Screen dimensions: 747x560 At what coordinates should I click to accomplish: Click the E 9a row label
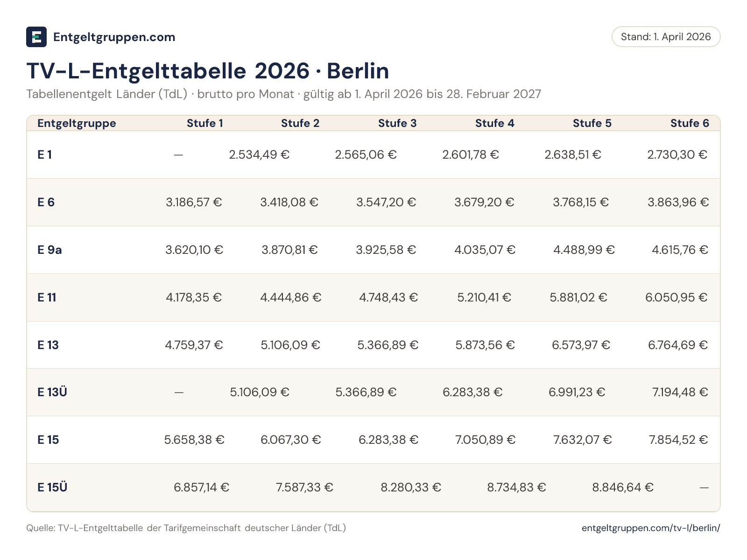coord(49,250)
